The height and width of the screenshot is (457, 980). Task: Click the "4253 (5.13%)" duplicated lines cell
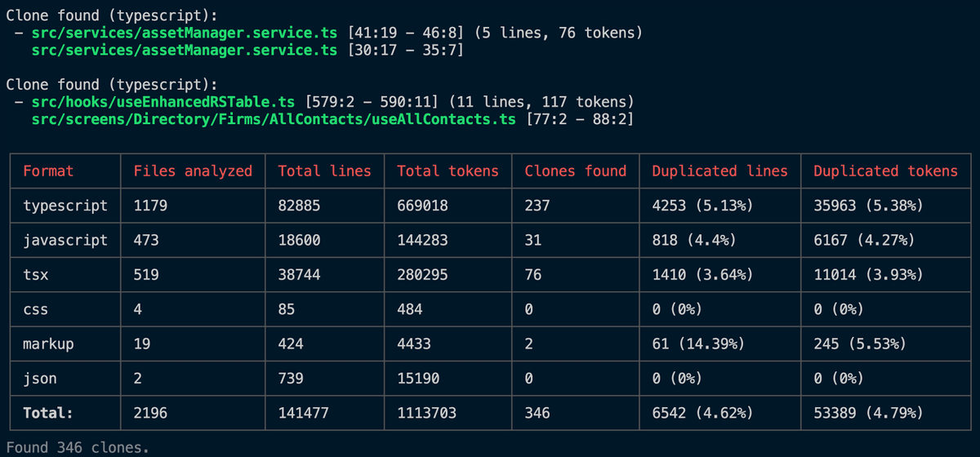[x=702, y=206]
